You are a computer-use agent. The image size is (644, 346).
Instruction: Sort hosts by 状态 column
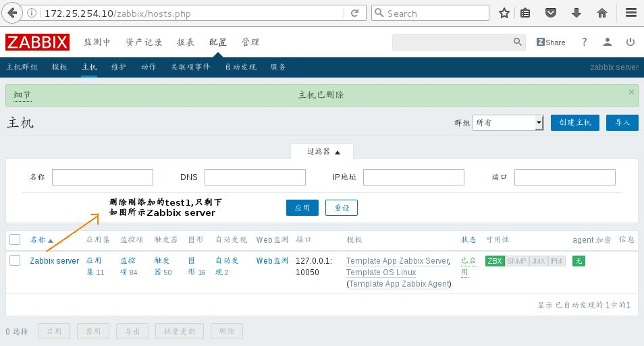point(468,239)
